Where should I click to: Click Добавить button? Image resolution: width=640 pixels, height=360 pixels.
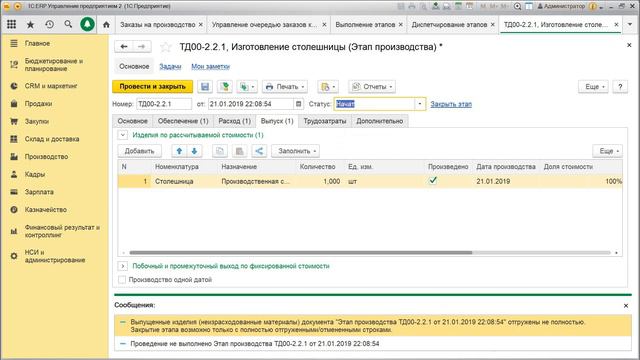click(x=140, y=151)
